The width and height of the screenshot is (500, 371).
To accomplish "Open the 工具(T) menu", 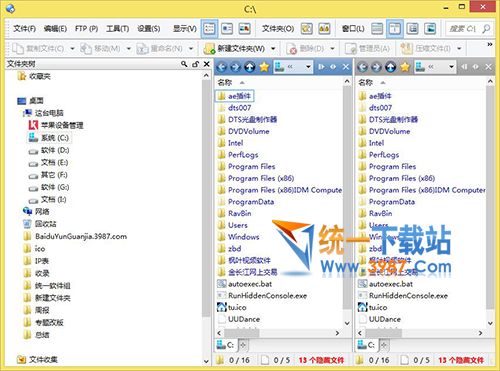I will pyautogui.click(x=117, y=29).
